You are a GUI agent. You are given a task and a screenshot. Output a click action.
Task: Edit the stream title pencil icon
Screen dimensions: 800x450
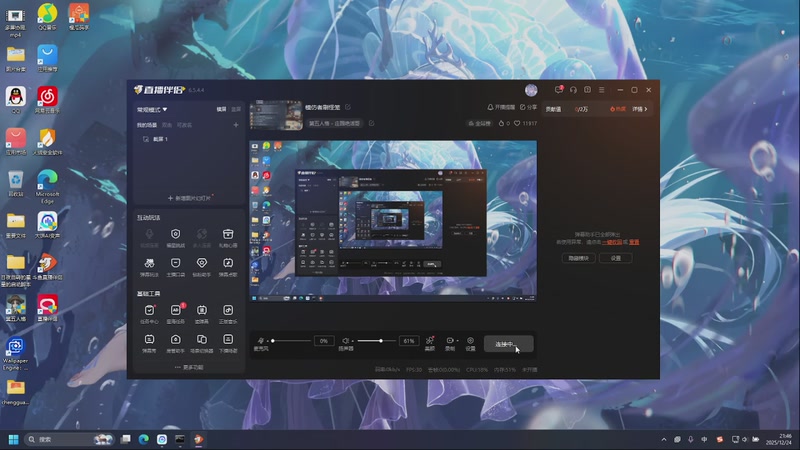point(348,107)
